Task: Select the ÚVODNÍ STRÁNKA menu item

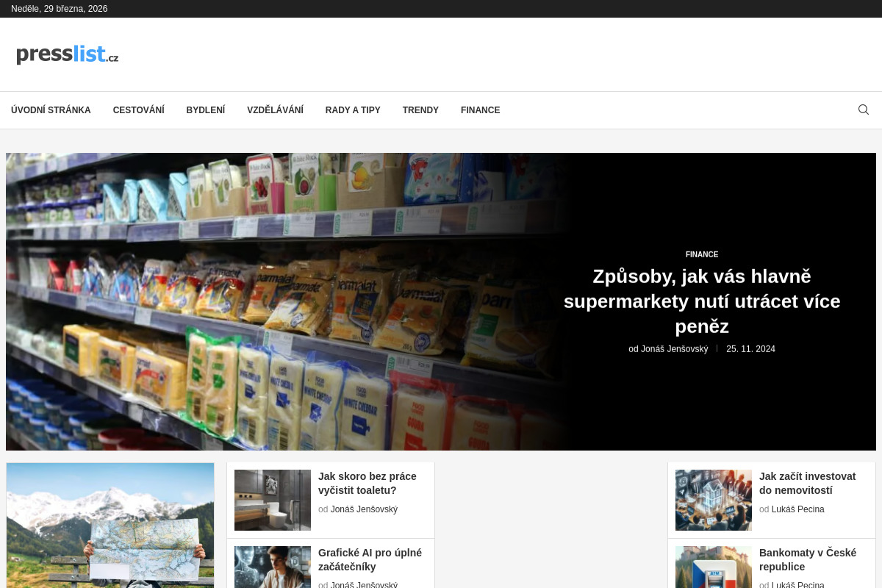Action: coord(51,110)
